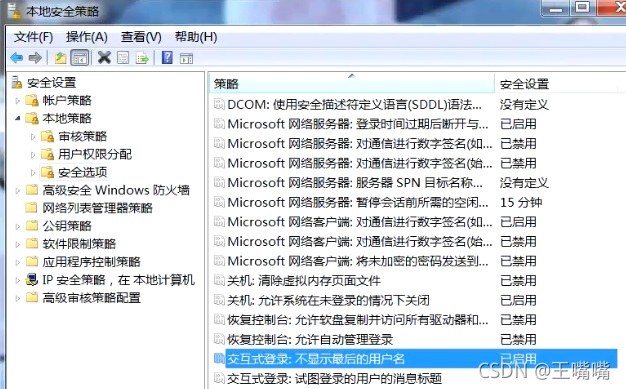
Task: Click the 公钥策略 folder icon
Action: [x=32, y=225]
